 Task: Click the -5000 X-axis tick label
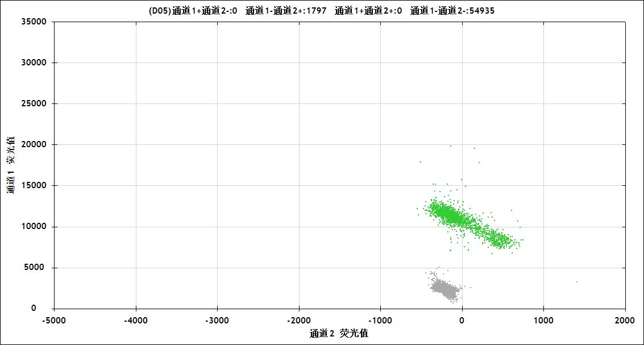pos(54,321)
